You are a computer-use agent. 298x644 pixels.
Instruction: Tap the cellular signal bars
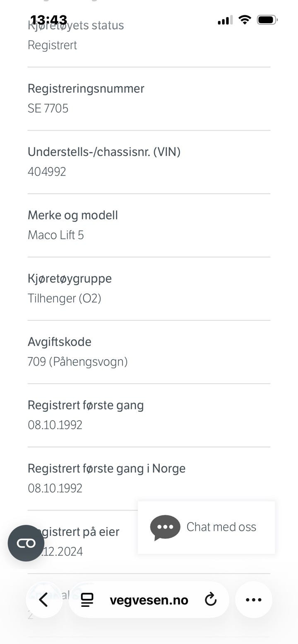coord(225,20)
